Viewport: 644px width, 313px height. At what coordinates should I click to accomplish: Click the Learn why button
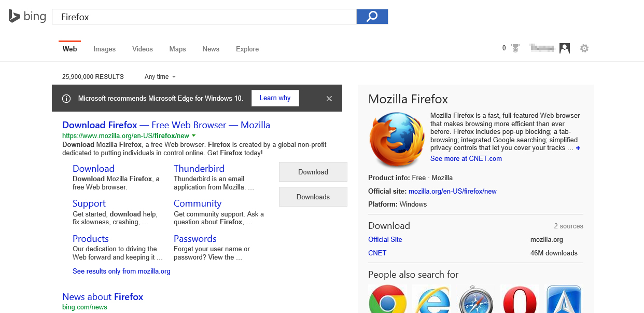click(275, 98)
